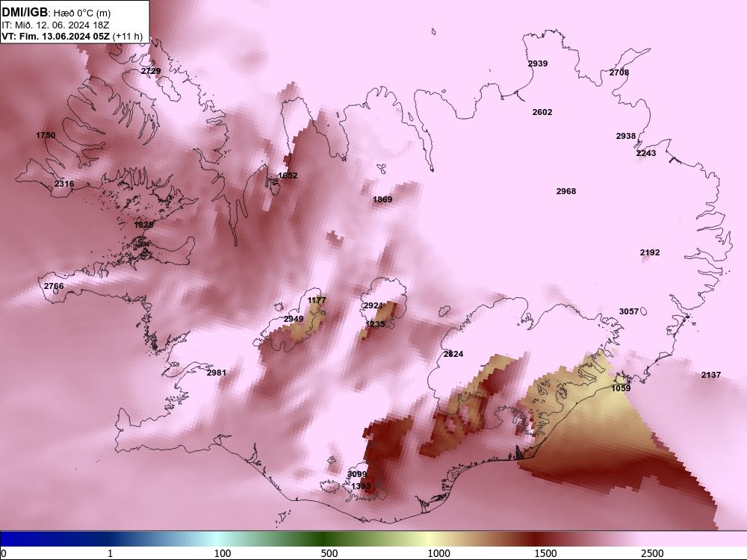Select the 2949 label west of glacier
Screen dimensions: 747x560
[294, 319]
